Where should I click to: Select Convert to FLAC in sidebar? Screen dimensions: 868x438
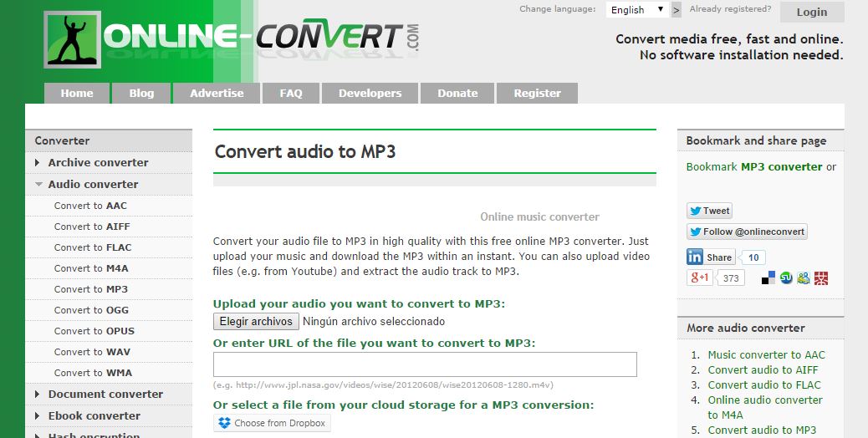(x=93, y=247)
